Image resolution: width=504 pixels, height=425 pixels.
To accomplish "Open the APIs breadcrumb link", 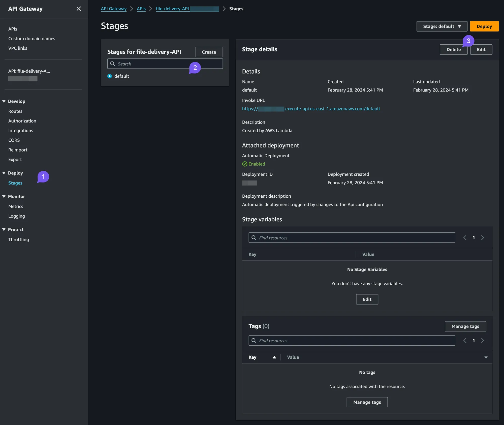I will [x=141, y=9].
